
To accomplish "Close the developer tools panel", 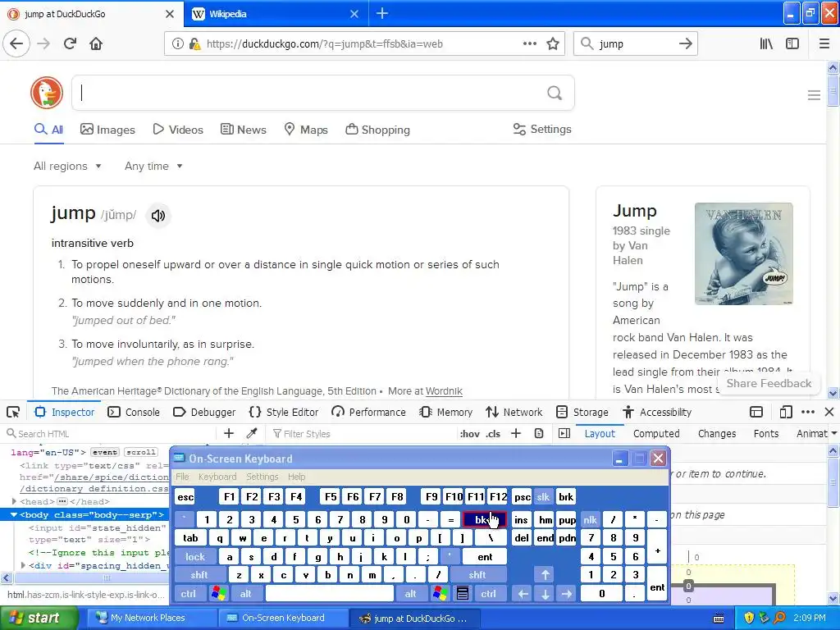I will tap(829, 412).
